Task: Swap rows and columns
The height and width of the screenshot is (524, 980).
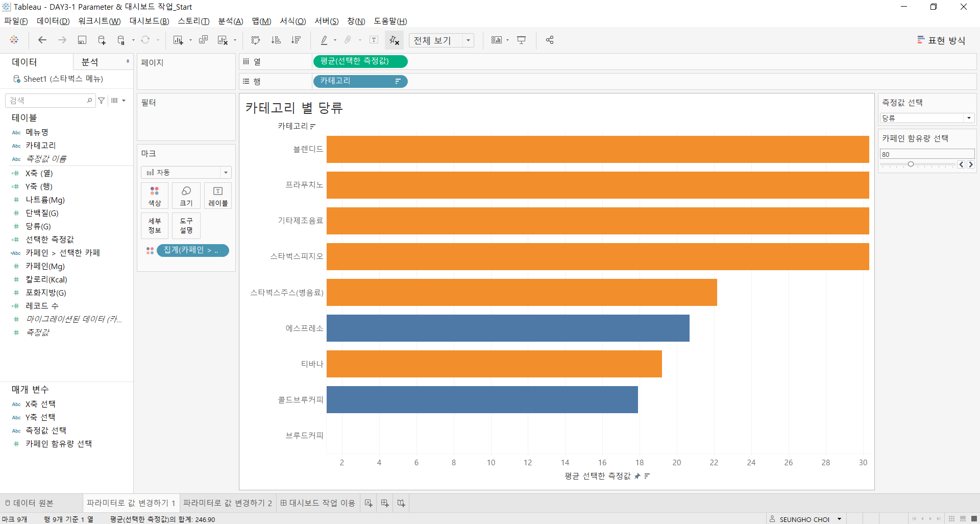Action: pos(256,40)
